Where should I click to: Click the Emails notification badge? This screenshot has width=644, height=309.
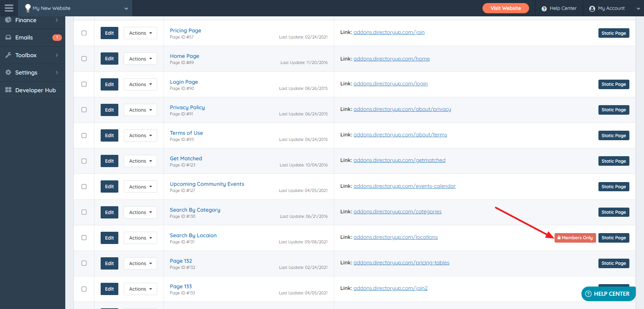57,37
